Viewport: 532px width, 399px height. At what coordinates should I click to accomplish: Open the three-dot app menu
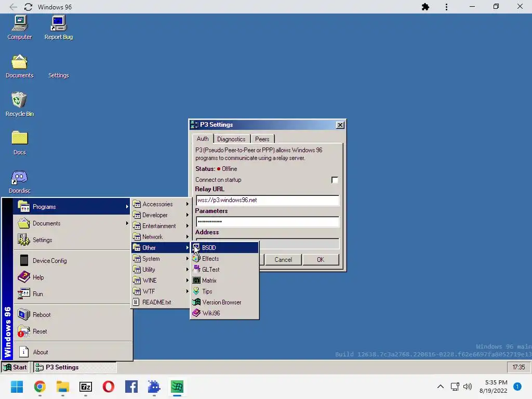tap(446, 7)
